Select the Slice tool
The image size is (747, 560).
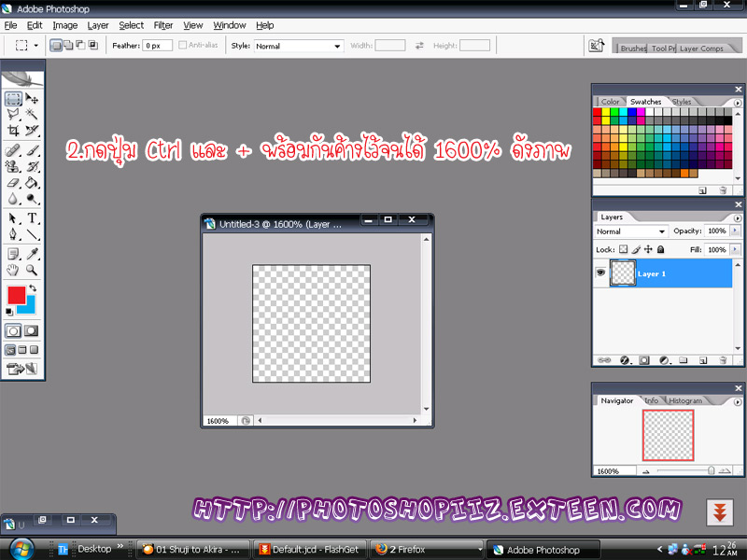coord(32,131)
